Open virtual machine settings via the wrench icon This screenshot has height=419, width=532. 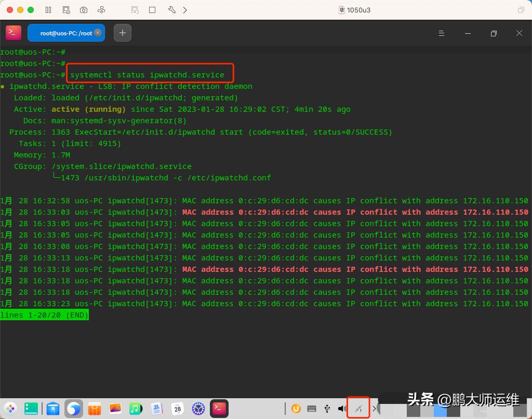[x=172, y=10]
